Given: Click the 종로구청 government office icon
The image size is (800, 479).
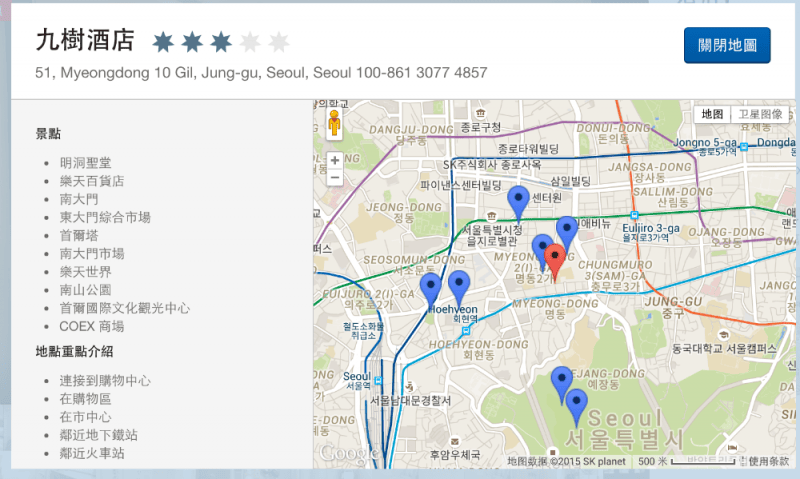Looking at the screenshot, I should pyautogui.click(x=480, y=113).
